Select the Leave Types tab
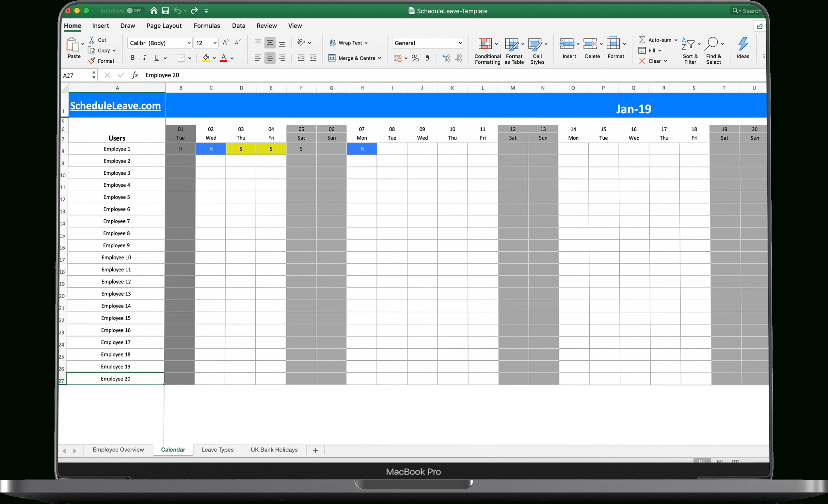 click(217, 449)
